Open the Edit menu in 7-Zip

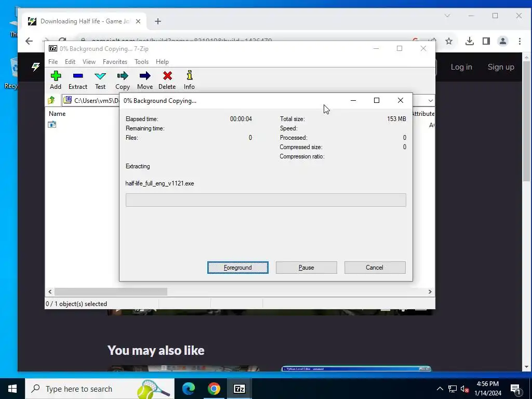[70, 62]
